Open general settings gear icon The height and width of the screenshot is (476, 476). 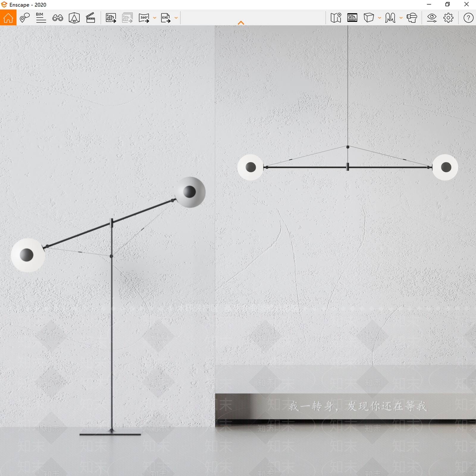click(448, 18)
